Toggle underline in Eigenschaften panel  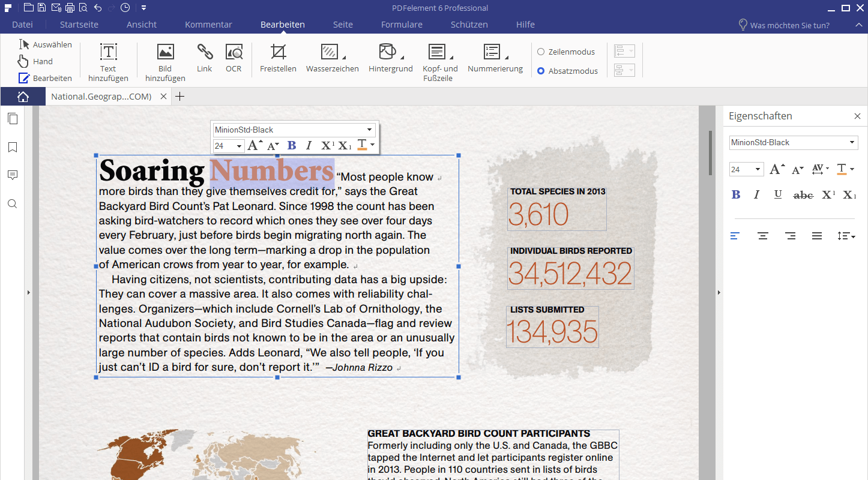(778, 194)
